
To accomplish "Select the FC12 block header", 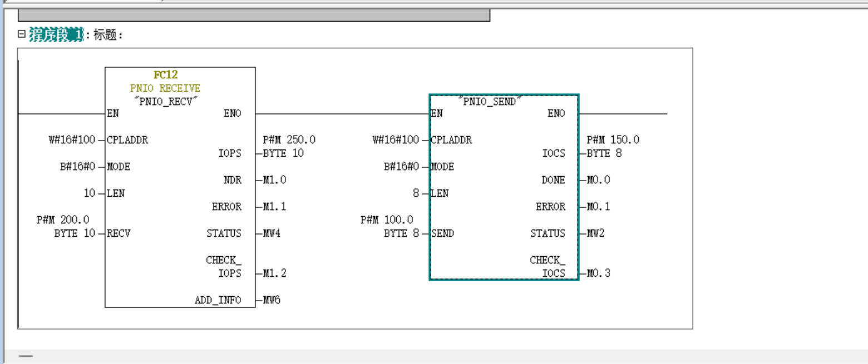I will tap(165, 75).
